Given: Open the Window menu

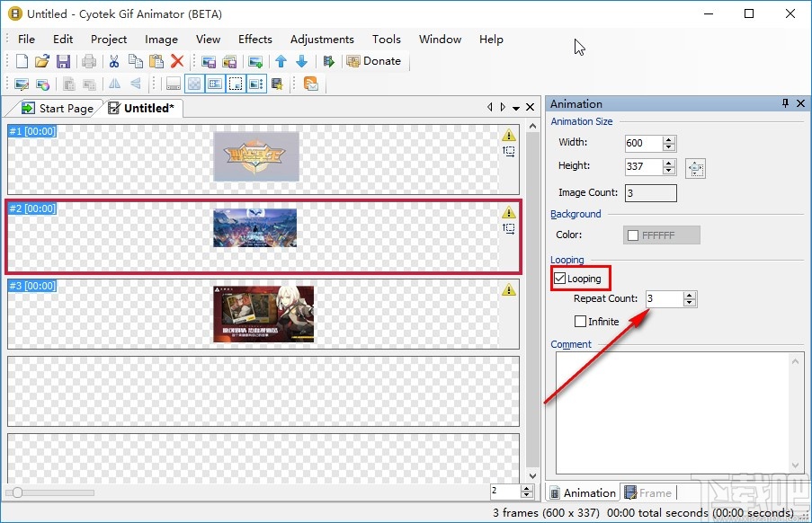Looking at the screenshot, I should [x=441, y=40].
